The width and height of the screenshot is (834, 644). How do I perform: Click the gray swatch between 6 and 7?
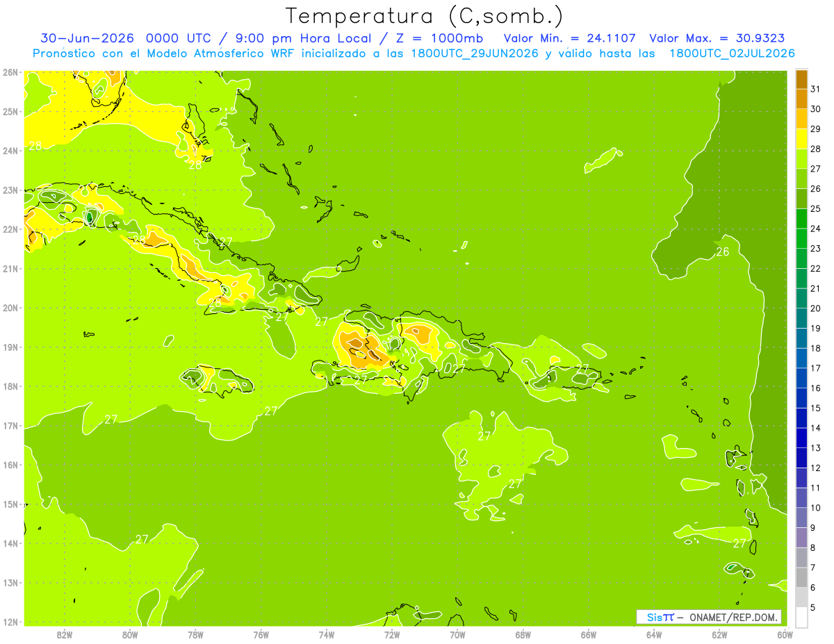pyautogui.click(x=801, y=577)
